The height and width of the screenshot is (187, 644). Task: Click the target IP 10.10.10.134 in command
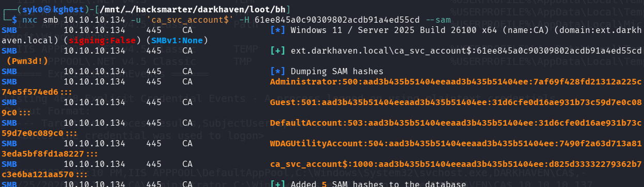94,20
